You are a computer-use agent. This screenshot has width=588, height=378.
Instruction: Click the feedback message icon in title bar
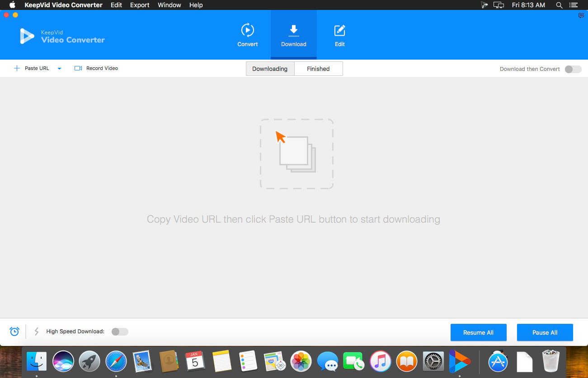[581, 15]
